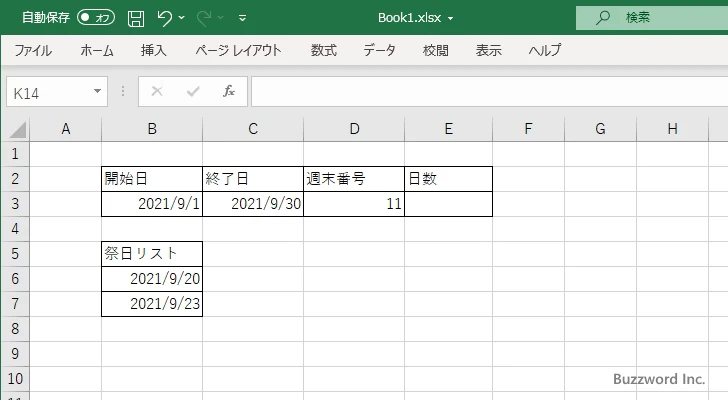Select cell with value 11

[x=354, y=204]
